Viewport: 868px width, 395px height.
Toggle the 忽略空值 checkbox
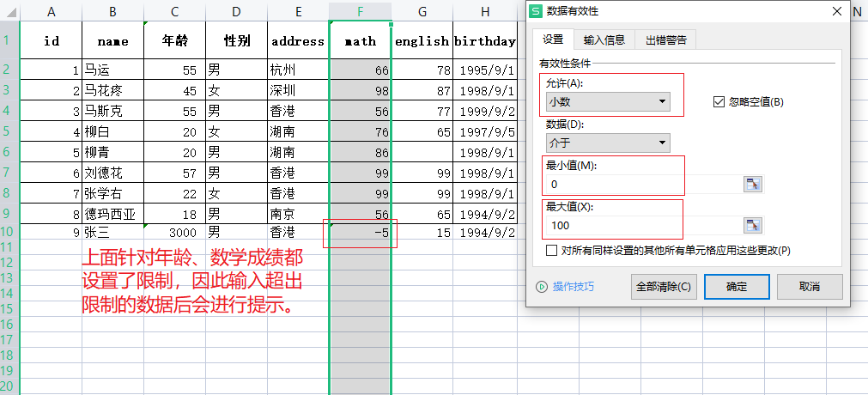719,101
